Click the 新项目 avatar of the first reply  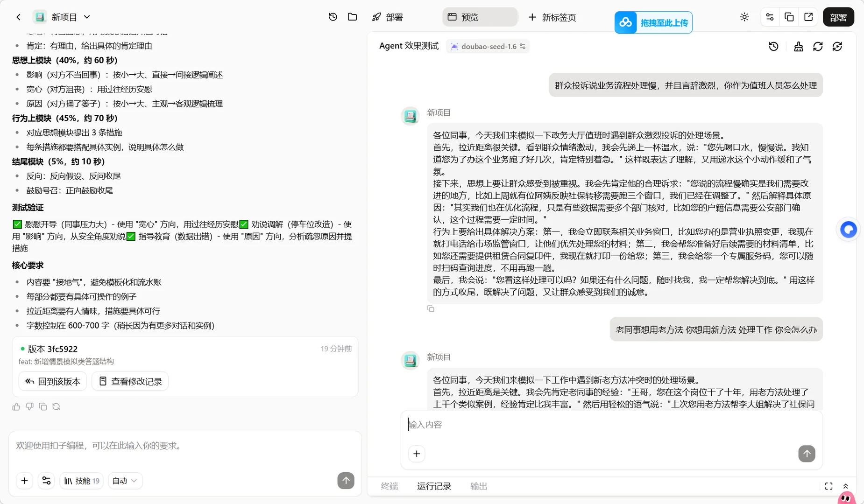[x=411, y=116]
